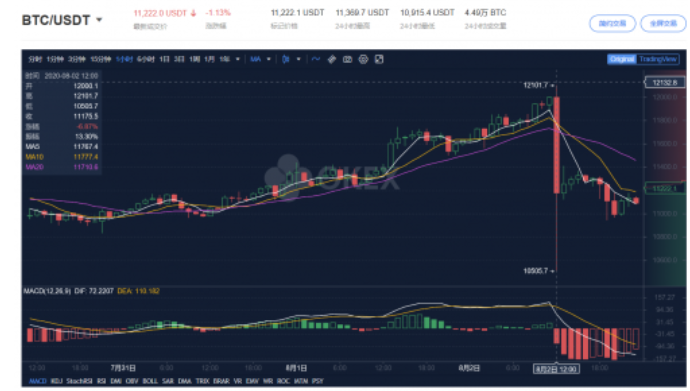Select the 分时 time-line interval

coord(35,59)
